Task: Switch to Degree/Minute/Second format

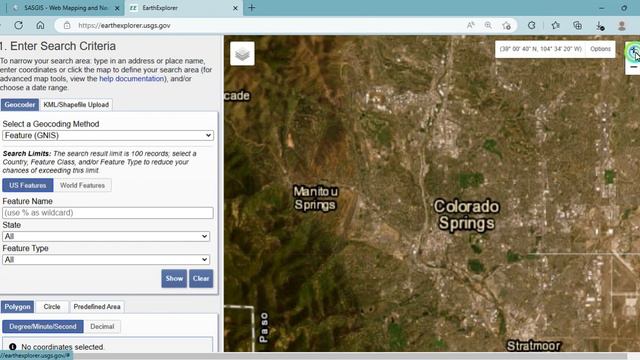Action: (x=43, y=327)
